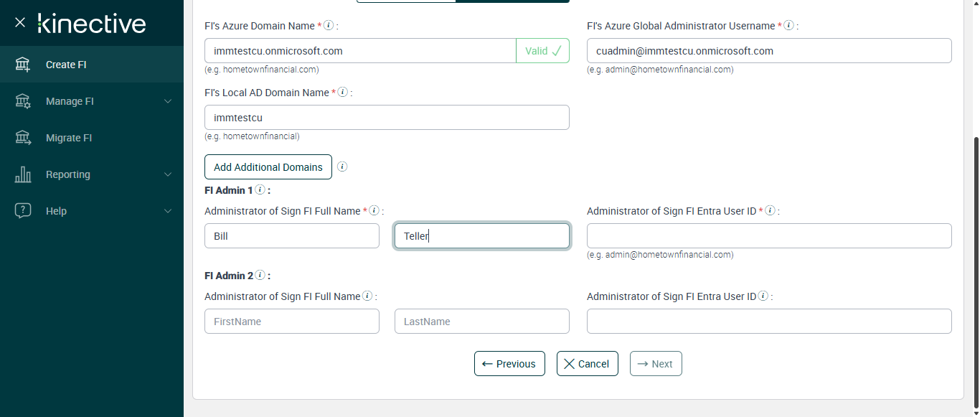
Task: Click the FI Admin 2 FirstName field
Action: coord(292,322)
